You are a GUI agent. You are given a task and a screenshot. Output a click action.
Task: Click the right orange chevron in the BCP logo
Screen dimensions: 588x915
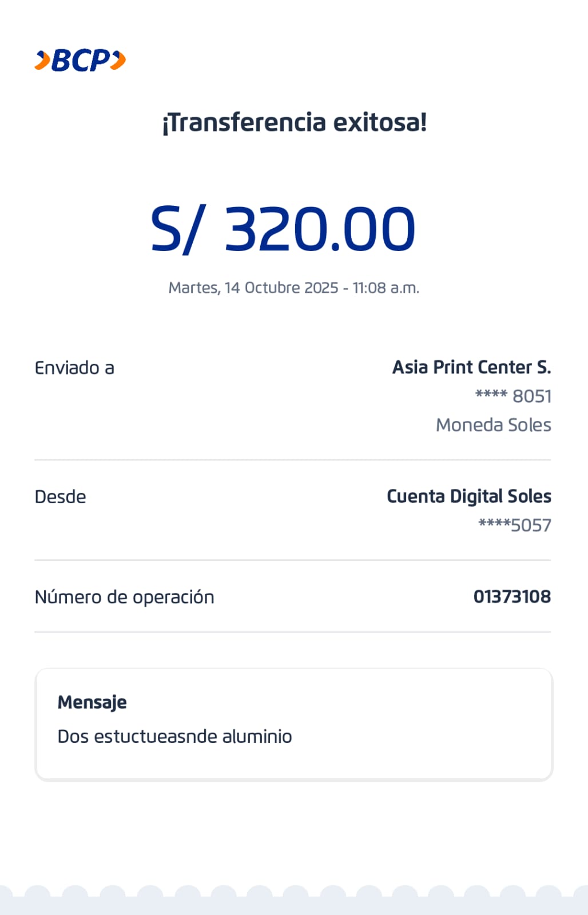coord(118,60)
